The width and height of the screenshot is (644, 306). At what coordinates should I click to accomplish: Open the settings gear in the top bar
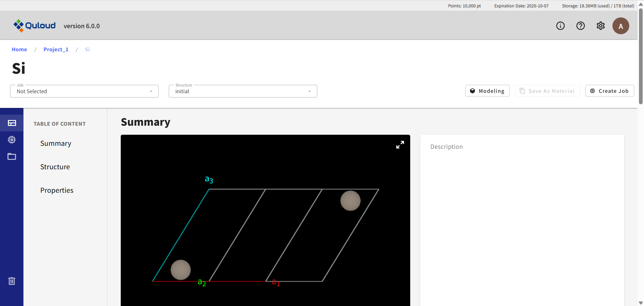click(601, 25)
